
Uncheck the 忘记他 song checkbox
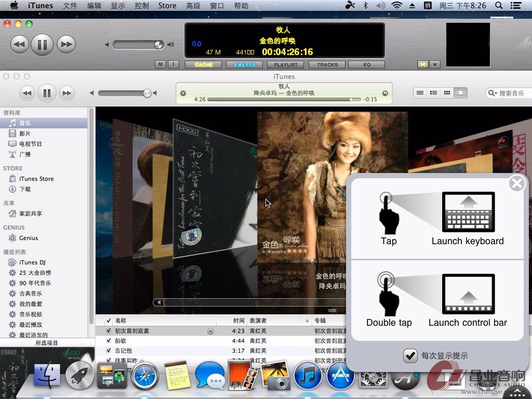[109, 351]
